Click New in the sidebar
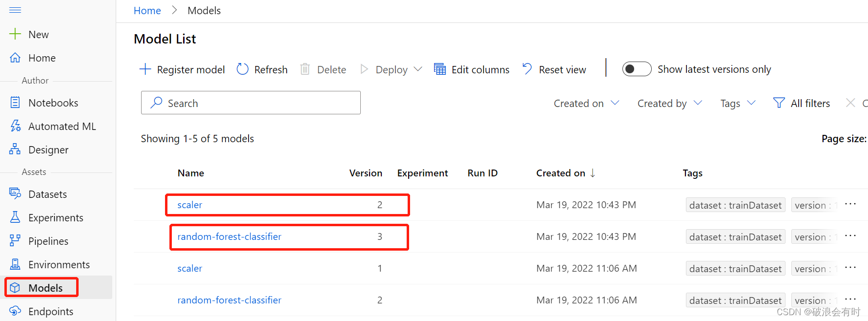This screenshot has height=321, width=868. 39,34
